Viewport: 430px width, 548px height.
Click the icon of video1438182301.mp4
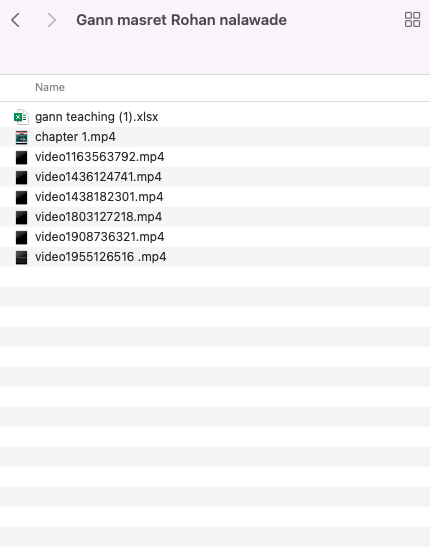(21, 197)
